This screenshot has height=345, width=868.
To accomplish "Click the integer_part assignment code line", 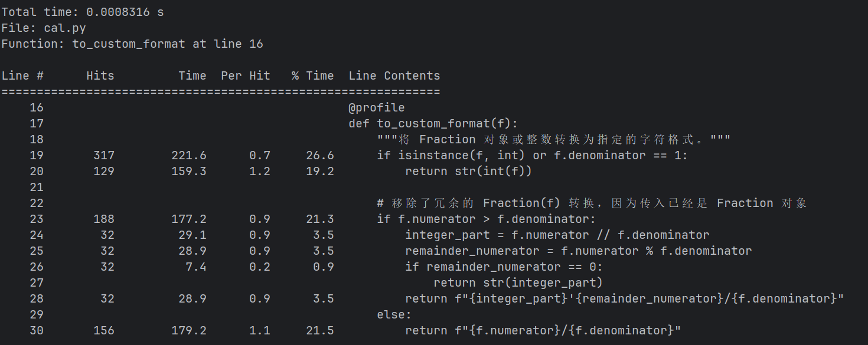I will (x=557, y=235).
